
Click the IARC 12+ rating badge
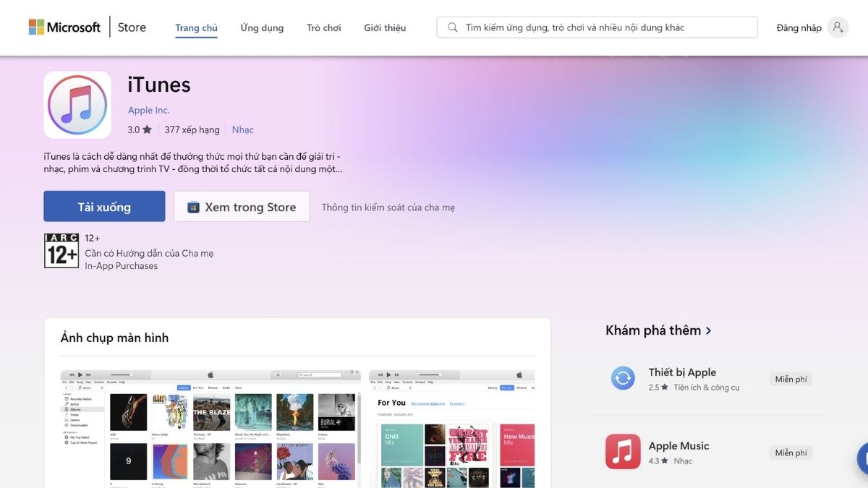tap(61, 251)
